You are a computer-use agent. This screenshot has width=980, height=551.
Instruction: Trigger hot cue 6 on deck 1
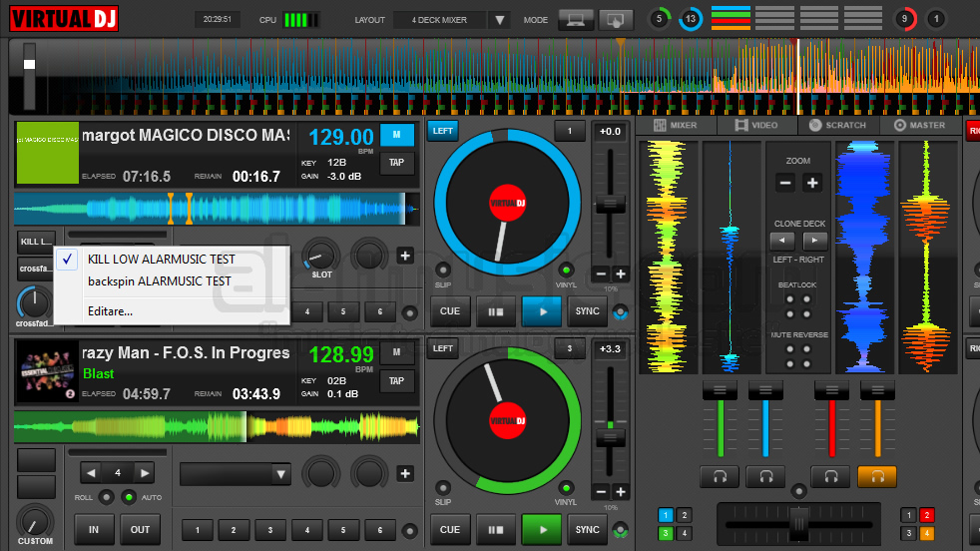pos(380,312)
